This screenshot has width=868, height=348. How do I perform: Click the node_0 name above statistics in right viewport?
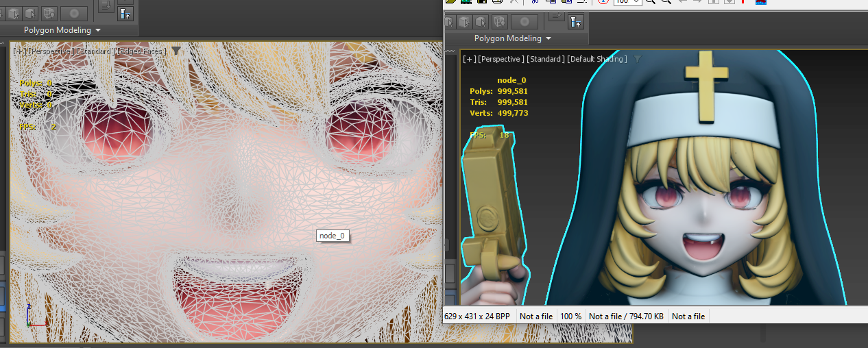(511, 80)
